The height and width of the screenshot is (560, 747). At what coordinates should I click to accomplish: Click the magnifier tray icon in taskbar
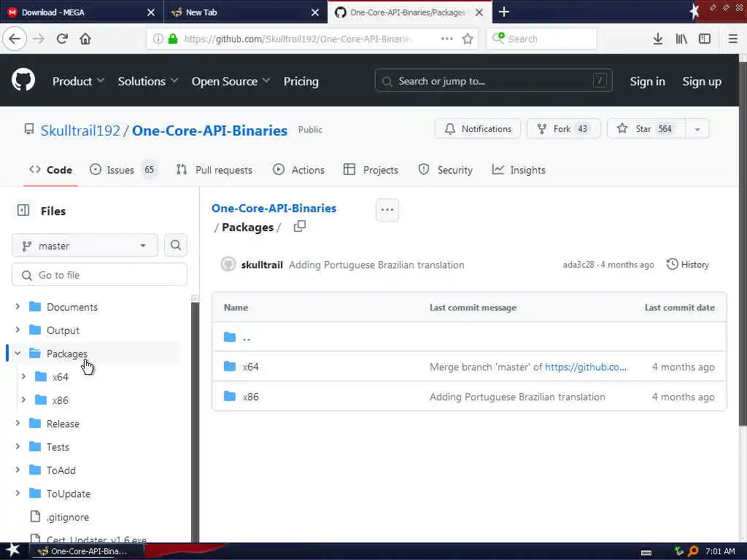[x=693, y=551]
